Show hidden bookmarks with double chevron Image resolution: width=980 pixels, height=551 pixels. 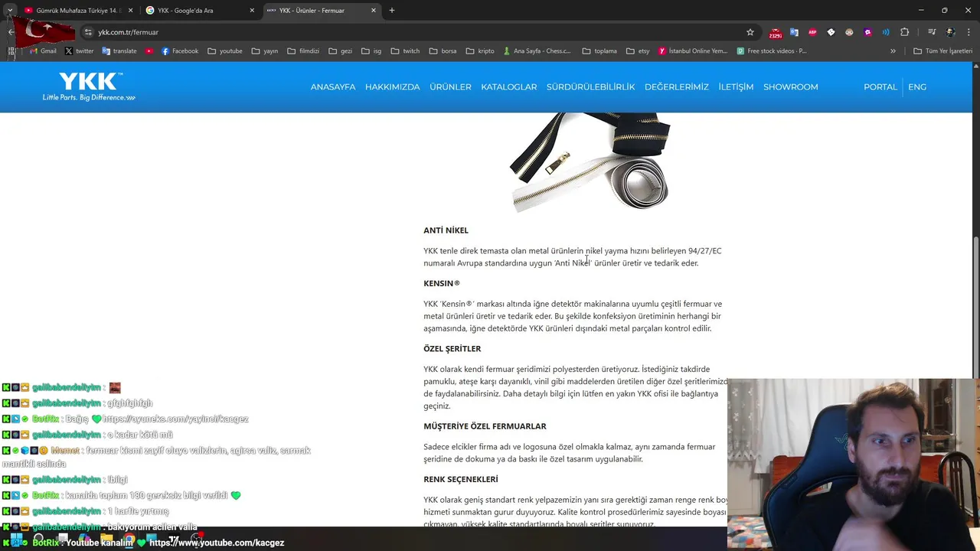coord(893,51)
